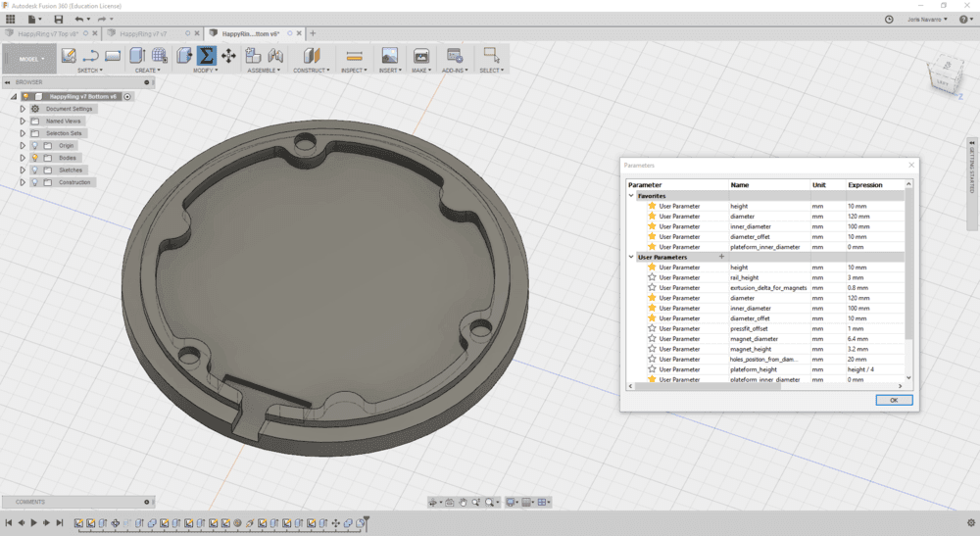Click the Save disk icon
Screen dimensions: 980x536
pyautogui.click(x=58, y=20)
